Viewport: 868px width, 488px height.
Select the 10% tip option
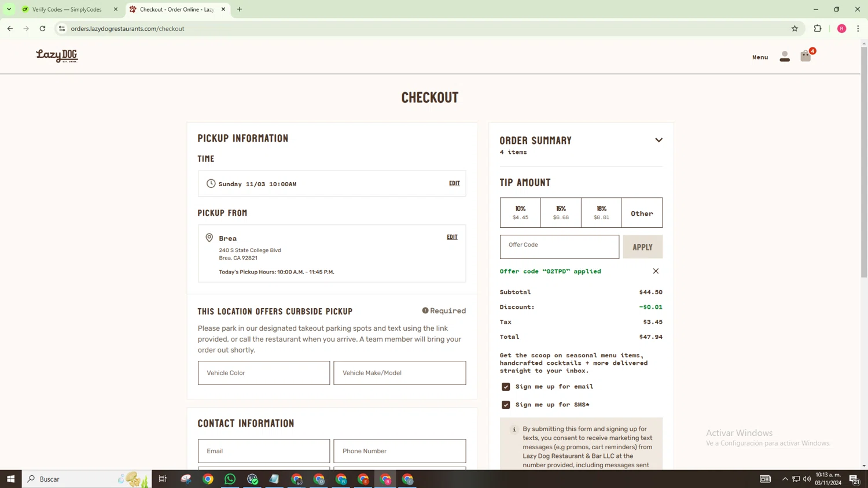pos(520,213)
